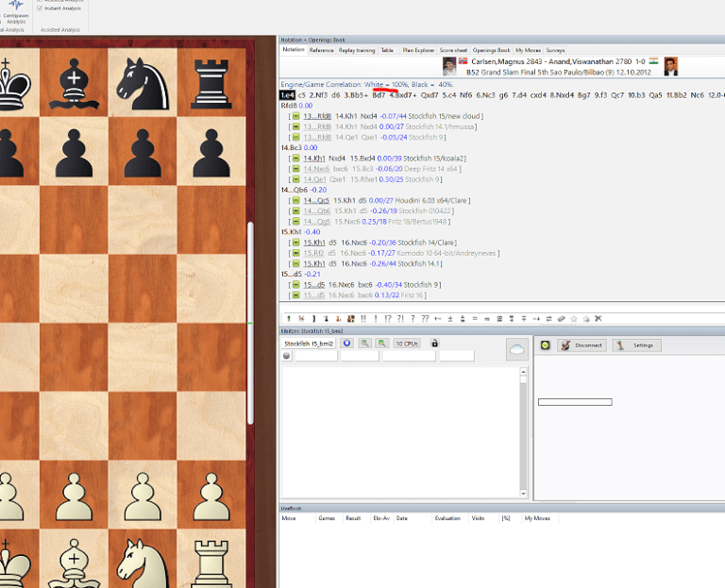
Task: Insert the double-arrow counterplay symbol
Action: tap(548, 318)
